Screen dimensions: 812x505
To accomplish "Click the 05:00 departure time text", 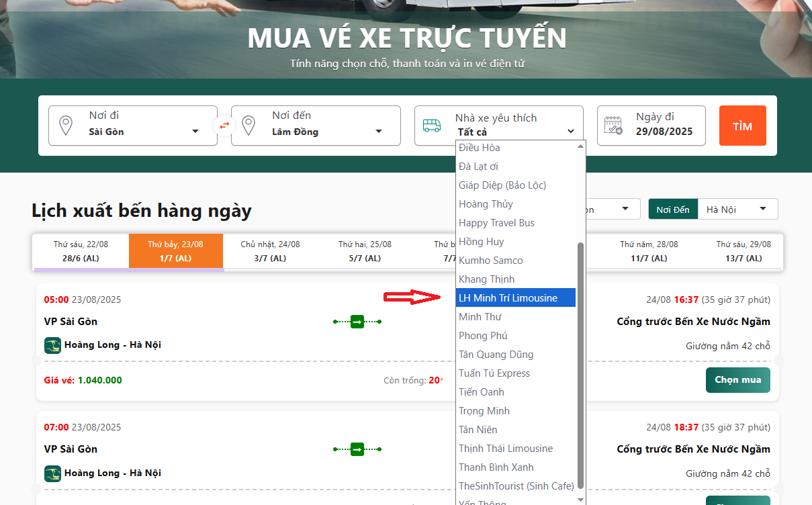I will pyautogui.click(x=56, y=300).
